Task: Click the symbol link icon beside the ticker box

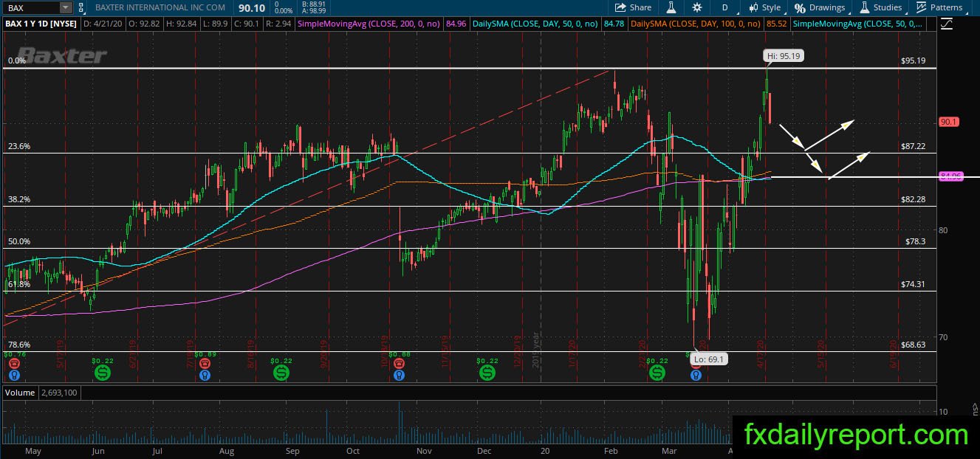Action: [x=80, y=7]
